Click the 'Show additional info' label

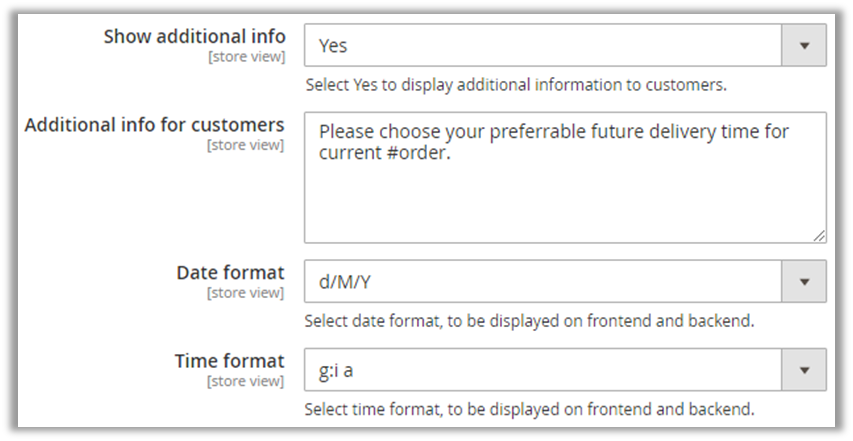click(x=194, y=37)
